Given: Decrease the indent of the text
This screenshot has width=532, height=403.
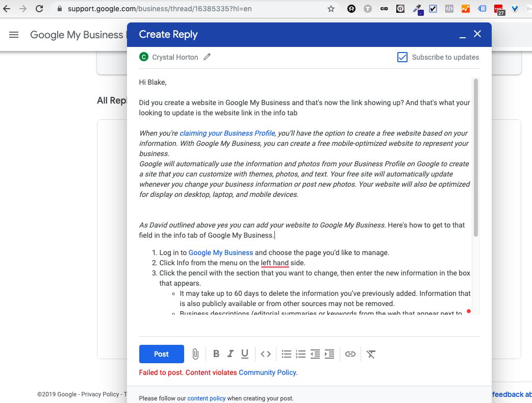Looking at the screenshot, I should pyautogui.click(x=315, y=354).
